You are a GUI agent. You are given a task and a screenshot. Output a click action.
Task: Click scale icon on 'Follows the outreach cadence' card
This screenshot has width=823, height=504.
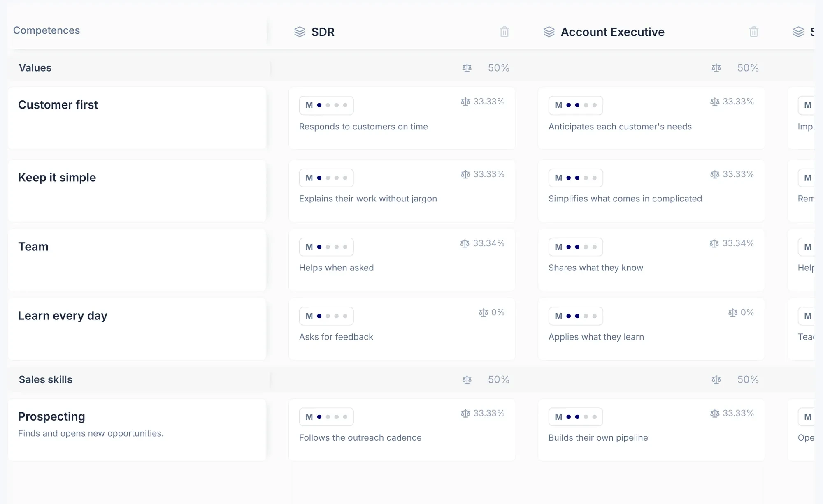point(465,413)
